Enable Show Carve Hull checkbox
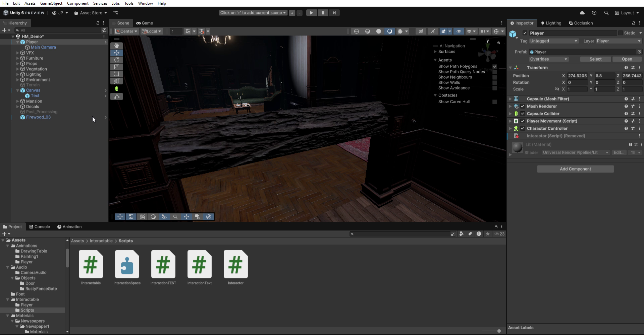 click(x=495, y=102)
